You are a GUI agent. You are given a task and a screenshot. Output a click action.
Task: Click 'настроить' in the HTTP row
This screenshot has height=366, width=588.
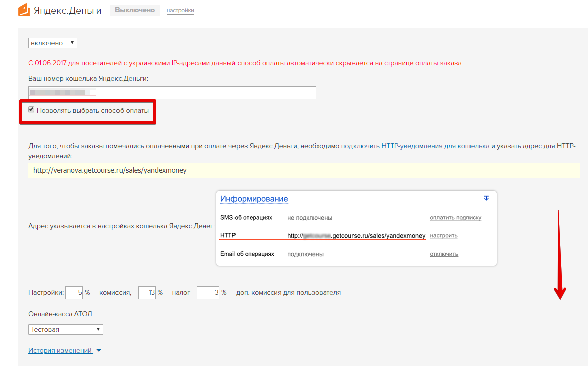click(x=444, y=236)
